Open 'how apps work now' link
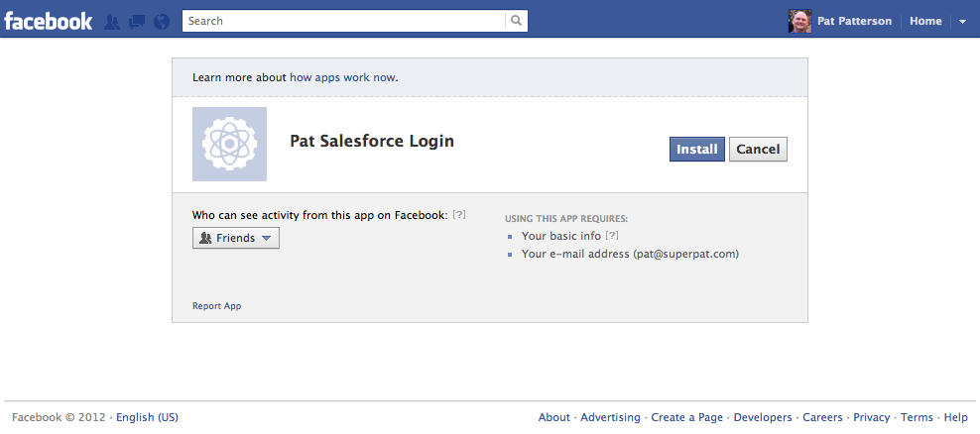The height and width of the screenshot is (434, 980). tap(342, 77)
